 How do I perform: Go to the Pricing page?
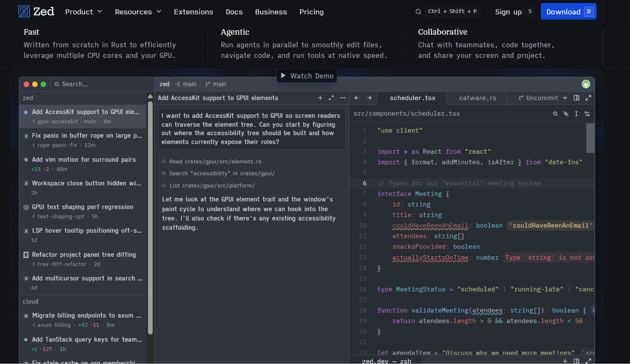click(x=312, y=12)
